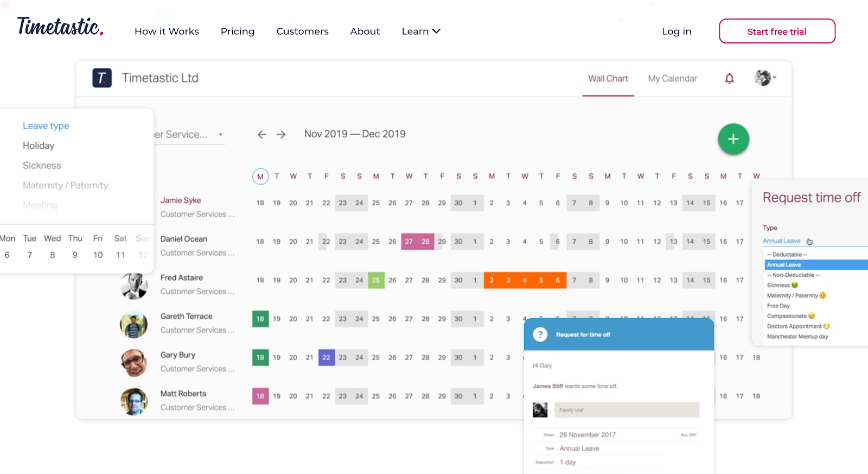Click requester's photo in time off request
The width and height of the screenshot is (868, 474).
540,410
